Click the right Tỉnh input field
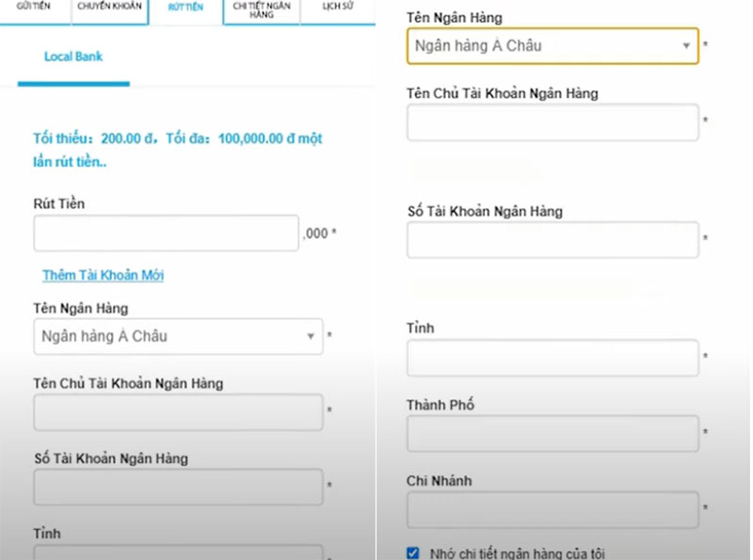 tap(553, 358)
